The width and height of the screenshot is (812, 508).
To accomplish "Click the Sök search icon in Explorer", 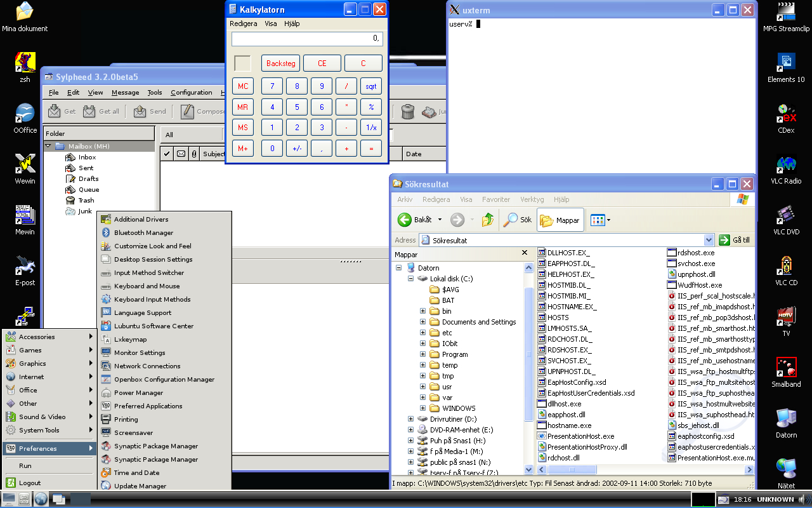I will (511, 220).
